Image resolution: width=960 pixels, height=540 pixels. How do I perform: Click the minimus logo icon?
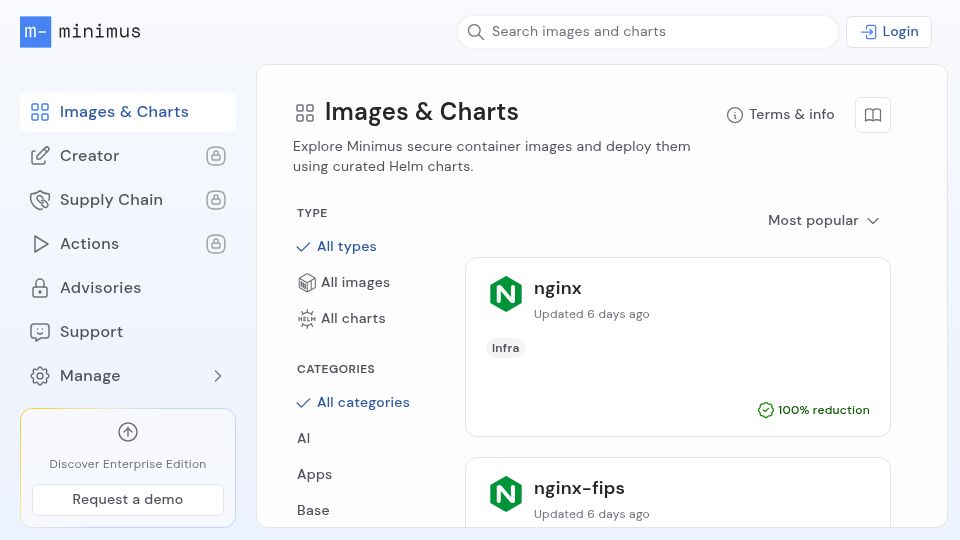[36, 32]
